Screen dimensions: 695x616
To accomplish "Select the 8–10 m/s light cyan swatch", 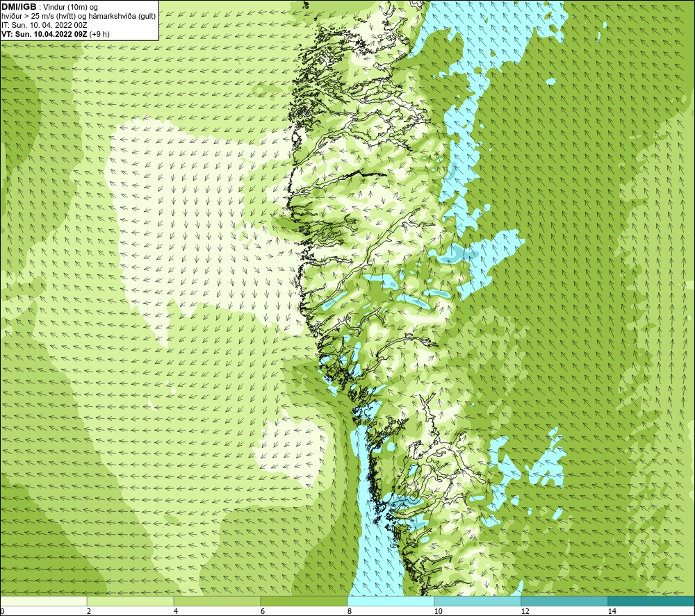I will (391, 601).
